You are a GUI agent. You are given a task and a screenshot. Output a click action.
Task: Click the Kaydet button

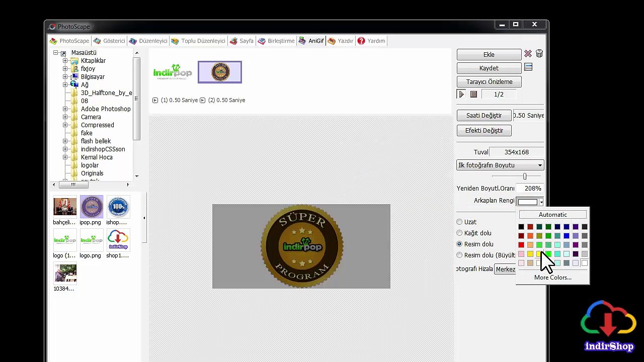[x=489, y=68]
